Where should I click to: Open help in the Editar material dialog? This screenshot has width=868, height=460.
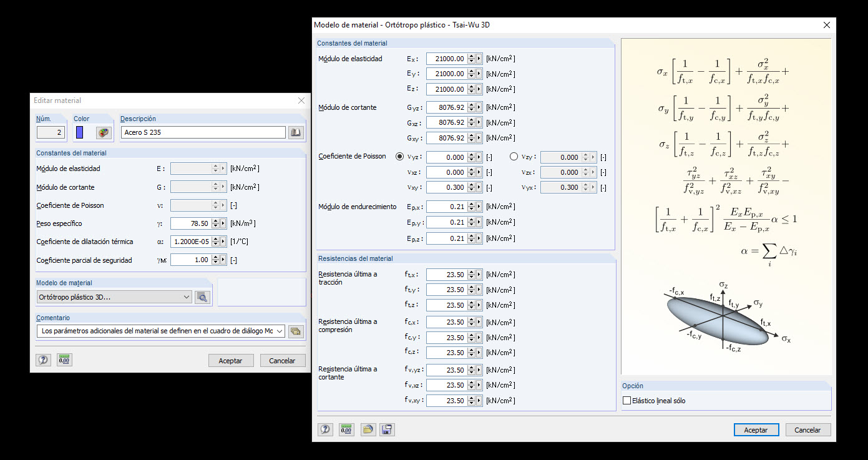pyautogui.click(x=43, y=360)
